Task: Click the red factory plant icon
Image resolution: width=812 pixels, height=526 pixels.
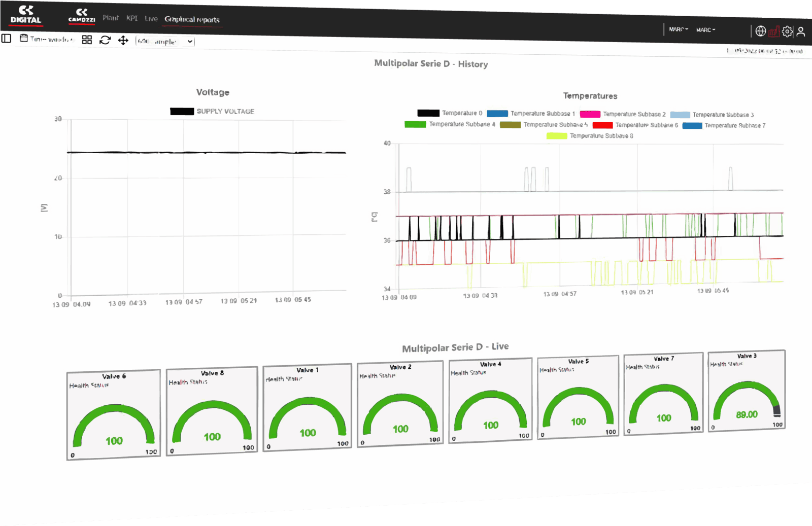Action: coord(774,31)
